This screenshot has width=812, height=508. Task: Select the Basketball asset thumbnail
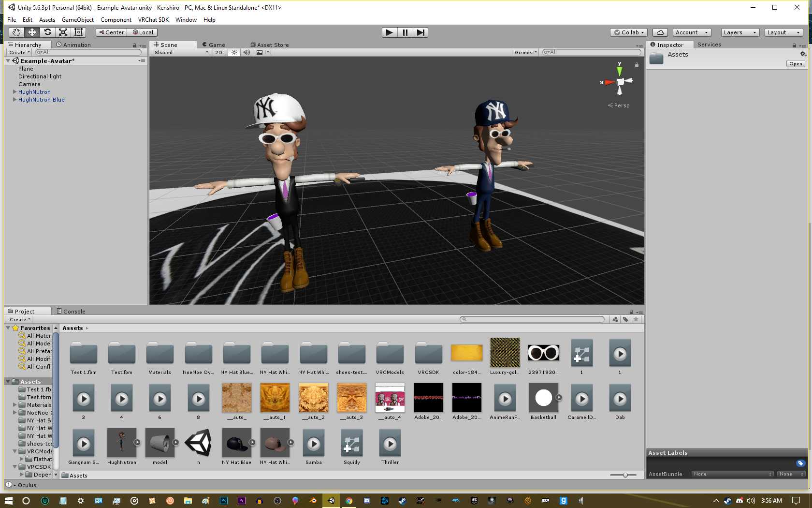[543, 398]
